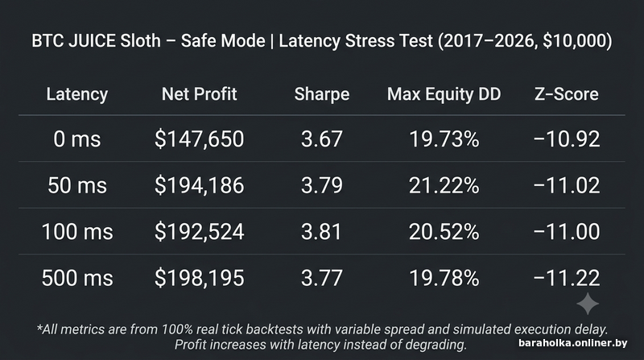Click the 19.73% drawdown value
The height and width of the screenshot is (360, 644).
tap(444, 139)
